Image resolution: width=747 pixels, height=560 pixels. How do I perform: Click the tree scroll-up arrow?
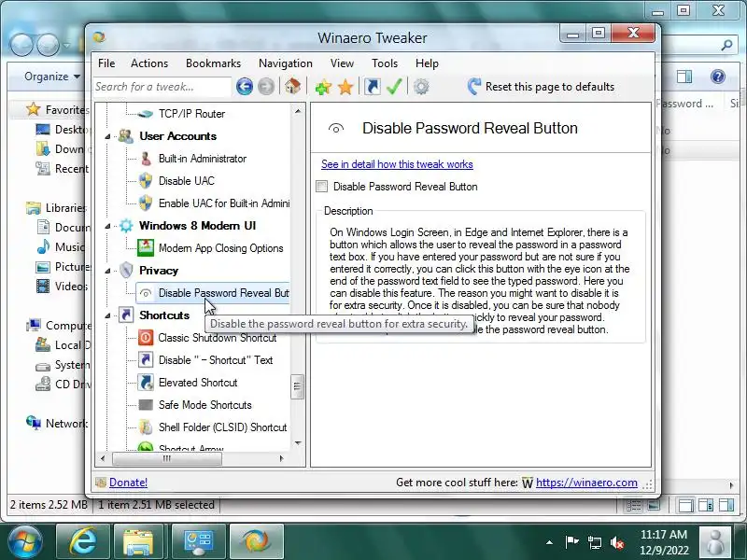(x=298, y=111)
